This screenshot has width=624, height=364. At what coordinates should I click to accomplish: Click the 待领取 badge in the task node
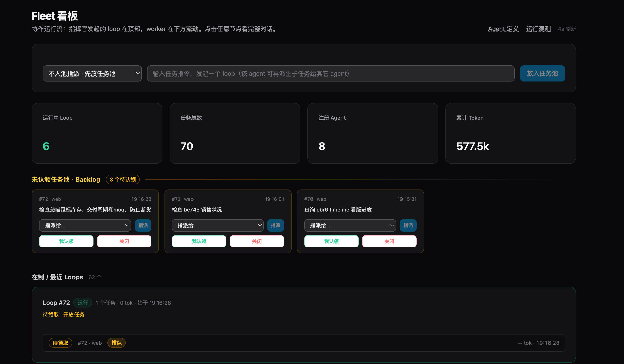60,343
